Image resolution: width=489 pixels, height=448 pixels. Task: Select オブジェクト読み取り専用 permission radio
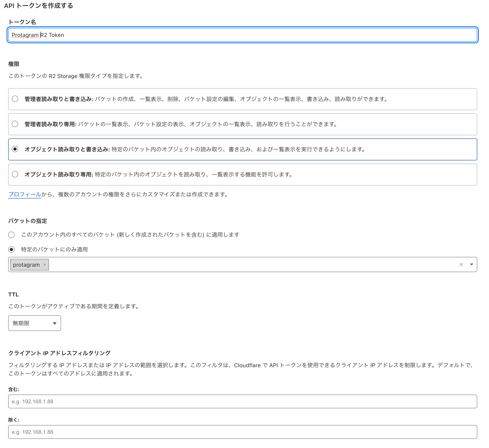pos(15,174)
